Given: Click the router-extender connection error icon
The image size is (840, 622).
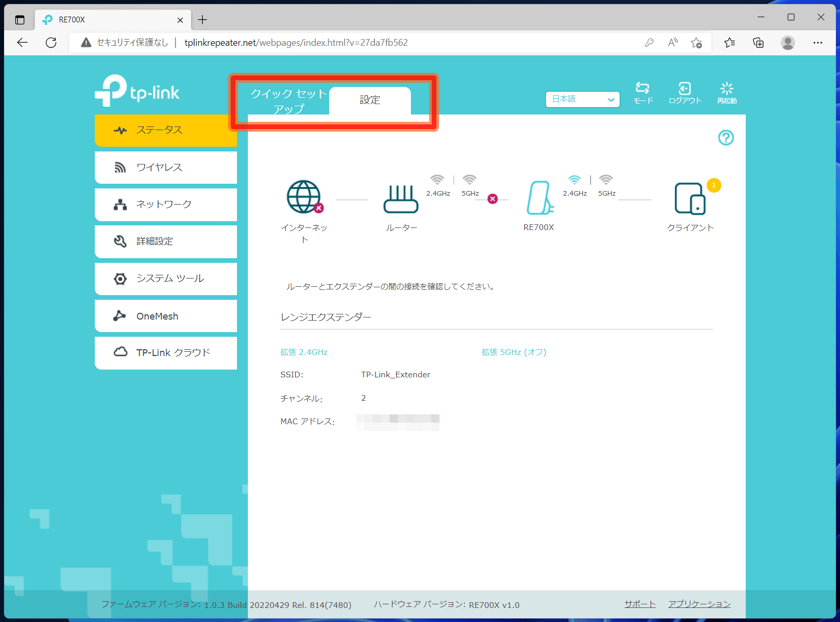Looking at the screenshot, I should (493, 199).
